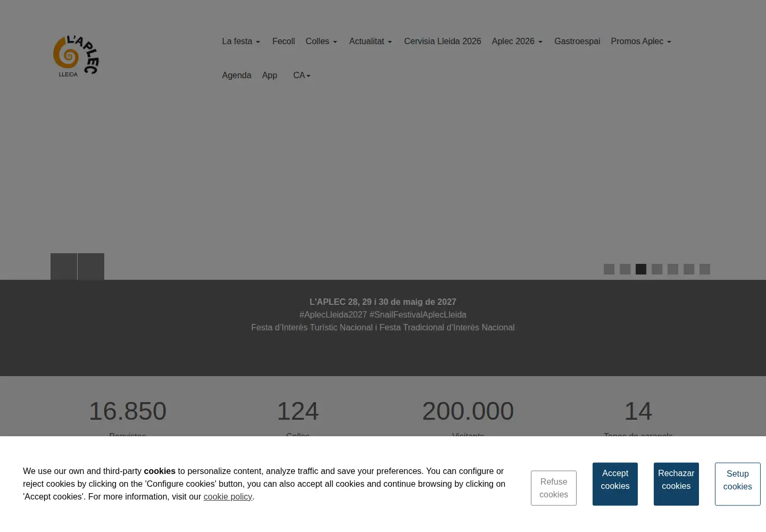Image resolution: width=766 pixels, height=532 pixels.
Task: Select the fifth carousel slide indicator
Action: [673, 269]
